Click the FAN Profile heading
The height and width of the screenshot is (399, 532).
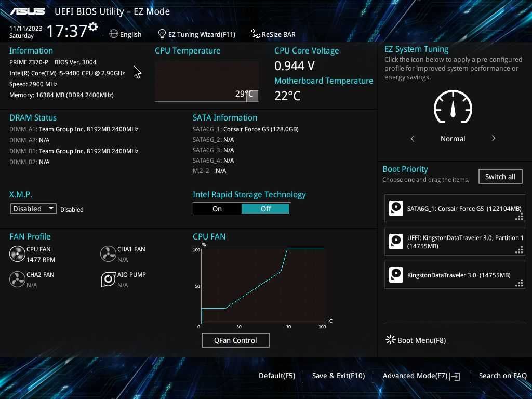click(30, 236)
